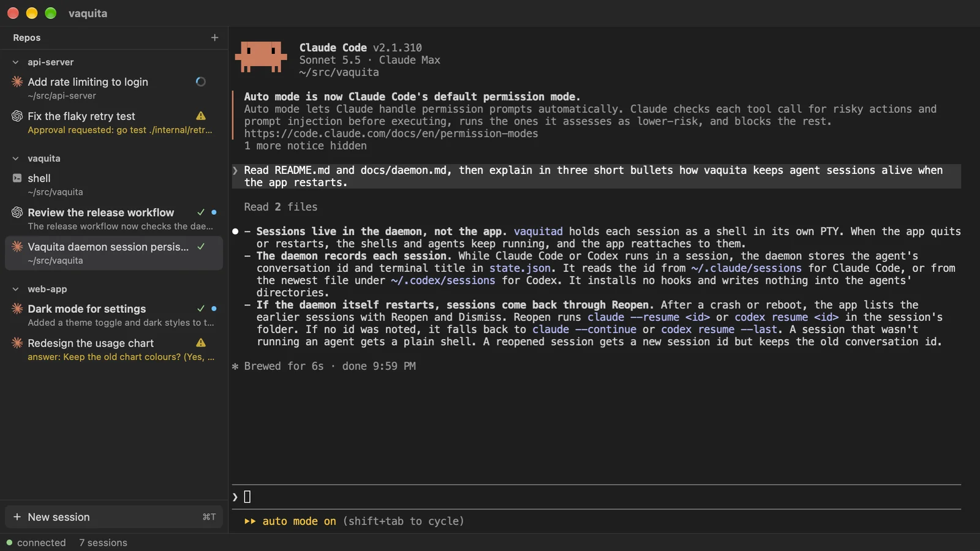The height and width of the screenshot is (551, 980).
Task: Click the warning icon on flaky retry test
Action: point(201,116)
